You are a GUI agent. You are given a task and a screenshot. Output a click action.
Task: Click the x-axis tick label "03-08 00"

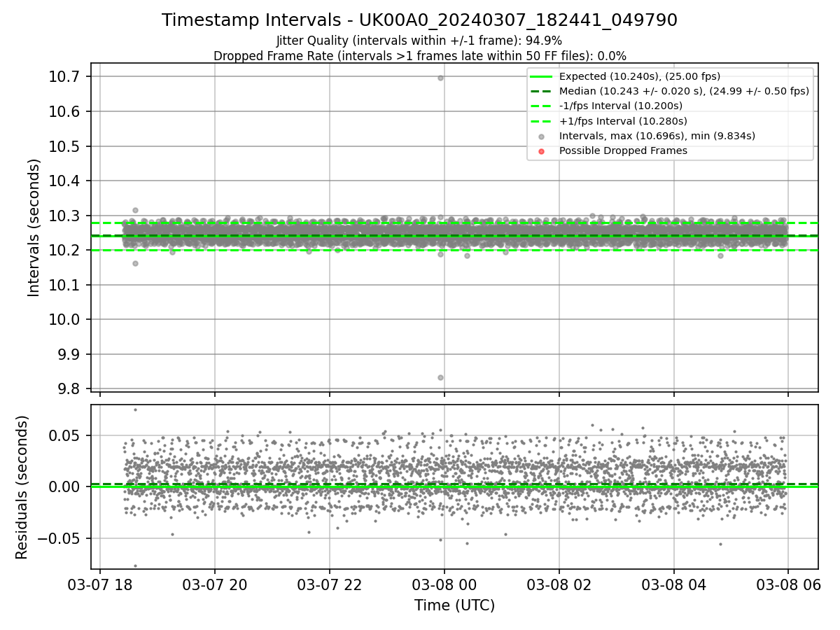click(444, 584)
